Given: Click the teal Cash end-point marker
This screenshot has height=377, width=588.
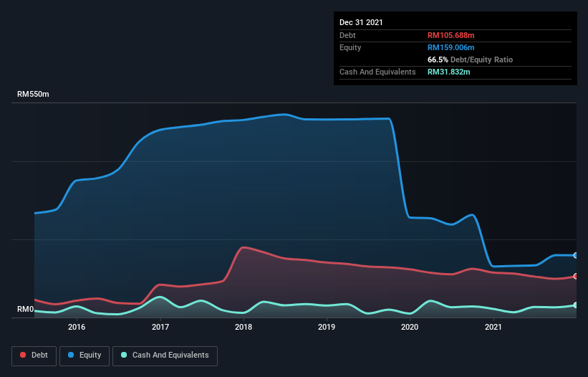Looking at the screenshot, I should 576,305.
